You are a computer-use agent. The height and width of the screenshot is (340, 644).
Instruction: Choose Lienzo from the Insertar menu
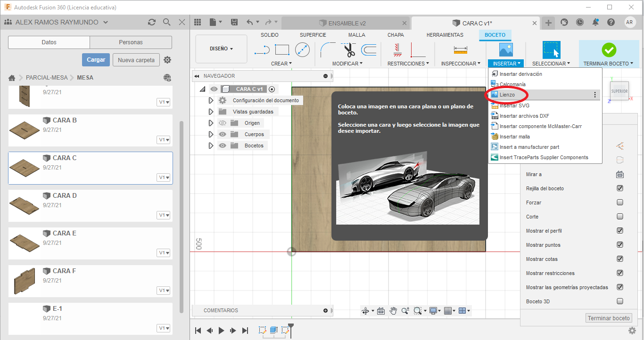507,95
